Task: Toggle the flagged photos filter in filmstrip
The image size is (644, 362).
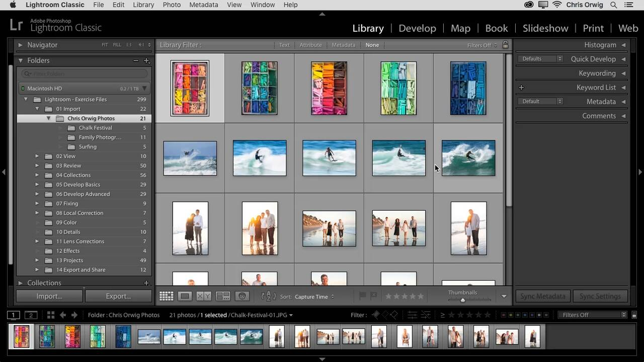Action: [376, 315]
